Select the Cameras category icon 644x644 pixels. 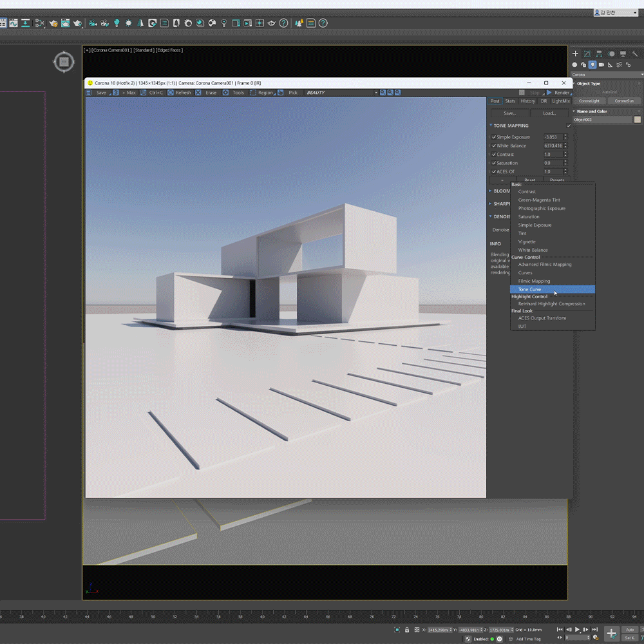click(601, 65)
